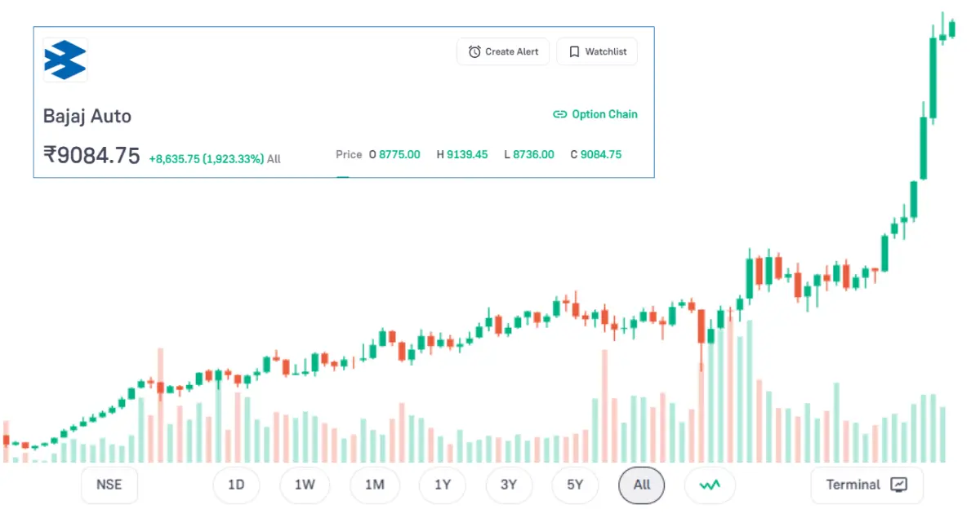980x514 pixels.
Task: Click the Bajaj Auto company logo icon
Action: point(65,60)
